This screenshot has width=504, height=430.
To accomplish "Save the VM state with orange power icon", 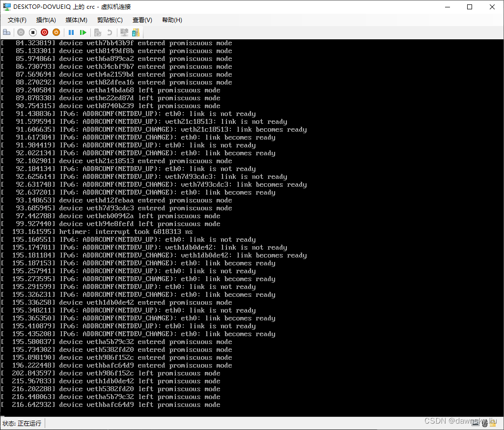I will tap(56, 32).
